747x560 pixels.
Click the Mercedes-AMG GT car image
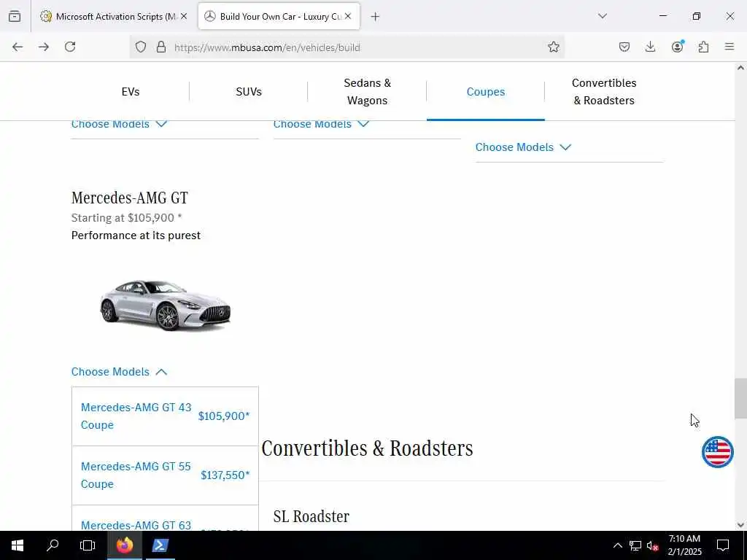point(165,305)
